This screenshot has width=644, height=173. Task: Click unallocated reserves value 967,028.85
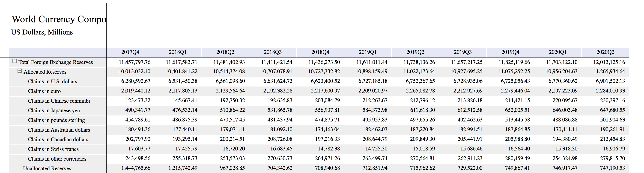click(x=233, y=168)
